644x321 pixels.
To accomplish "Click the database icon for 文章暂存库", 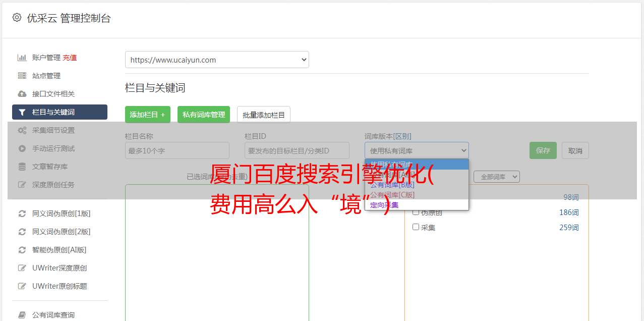I will pyautogui.click(x=22, y=167).
